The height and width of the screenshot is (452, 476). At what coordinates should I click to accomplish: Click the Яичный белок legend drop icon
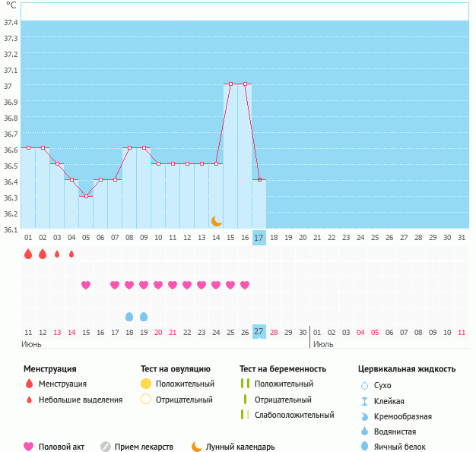point(364,447)
